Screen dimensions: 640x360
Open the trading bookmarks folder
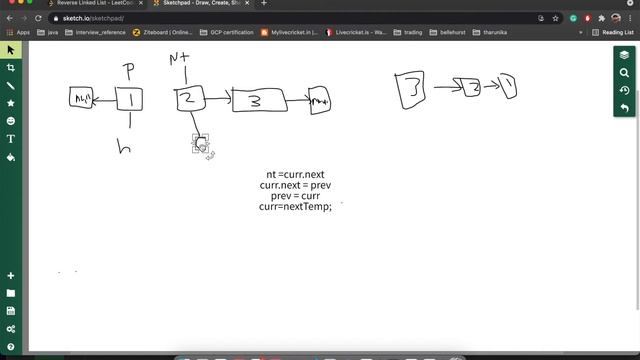coord(408,32)
